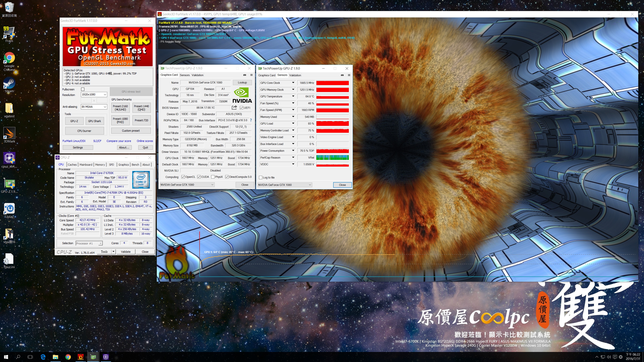The width and height of the screenshot is (644, 362).
Task: Open the Sensors tab in left GPU-Z window
Action: pyautogui.click(x=185, y=75)
